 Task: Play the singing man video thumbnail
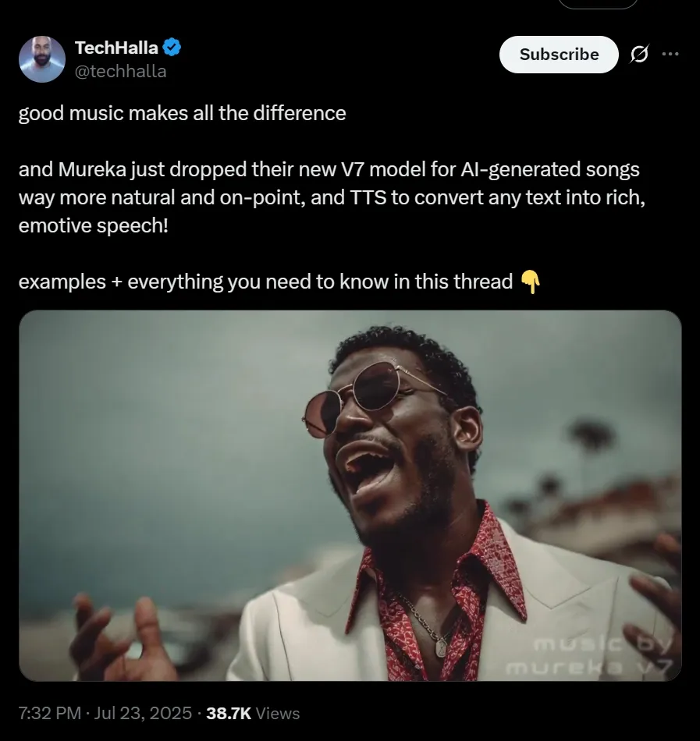click(350, 495)
